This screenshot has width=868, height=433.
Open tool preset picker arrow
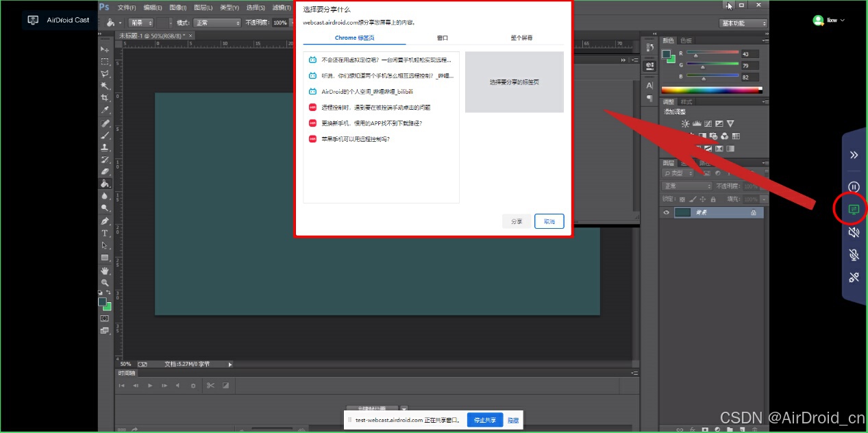tap(120, 23)
